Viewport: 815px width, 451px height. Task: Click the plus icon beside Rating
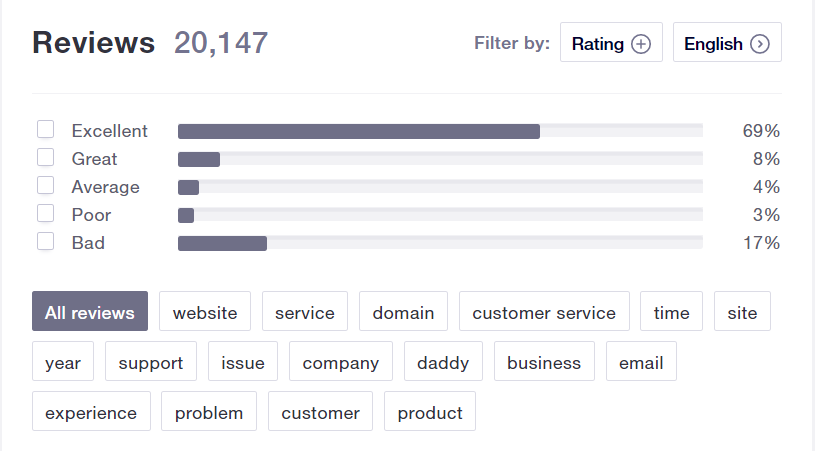point(641,44)
